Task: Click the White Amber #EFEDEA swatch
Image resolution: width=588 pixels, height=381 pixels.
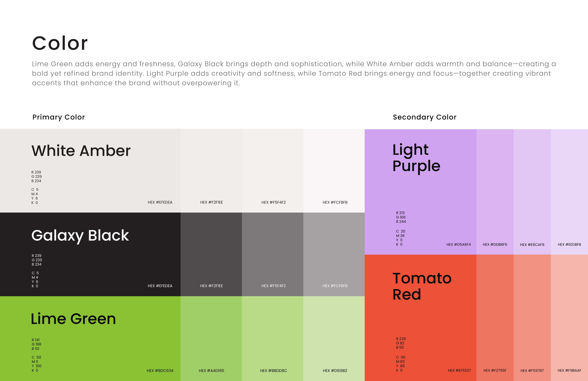Action: pyautogui.click(x=90, y=170)
